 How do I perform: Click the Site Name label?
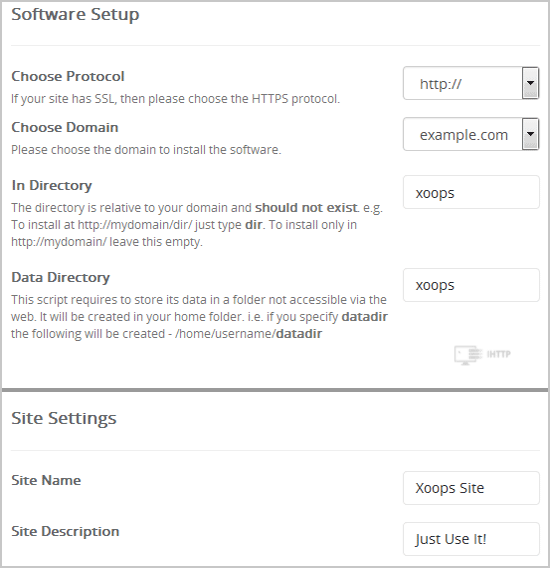pyautogui.click(x=46, y=480)
